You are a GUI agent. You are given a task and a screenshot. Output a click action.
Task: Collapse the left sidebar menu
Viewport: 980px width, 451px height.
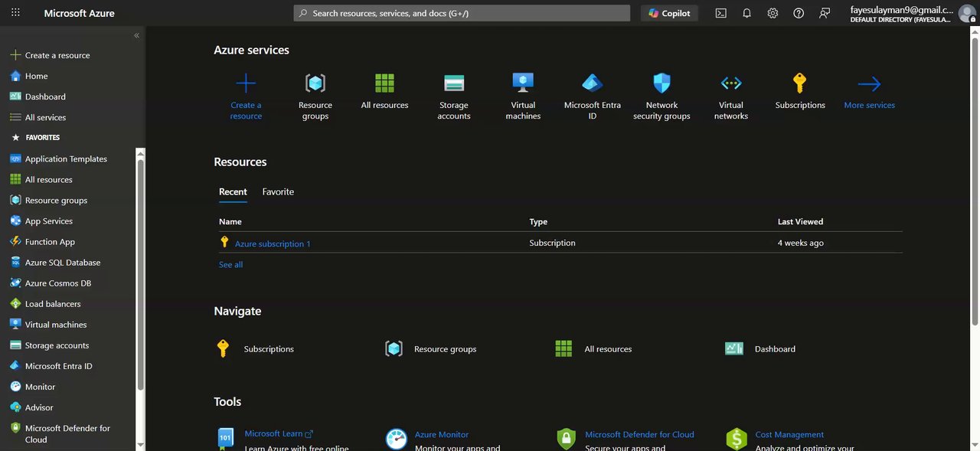pyautogui.click(x=137, y=35)
